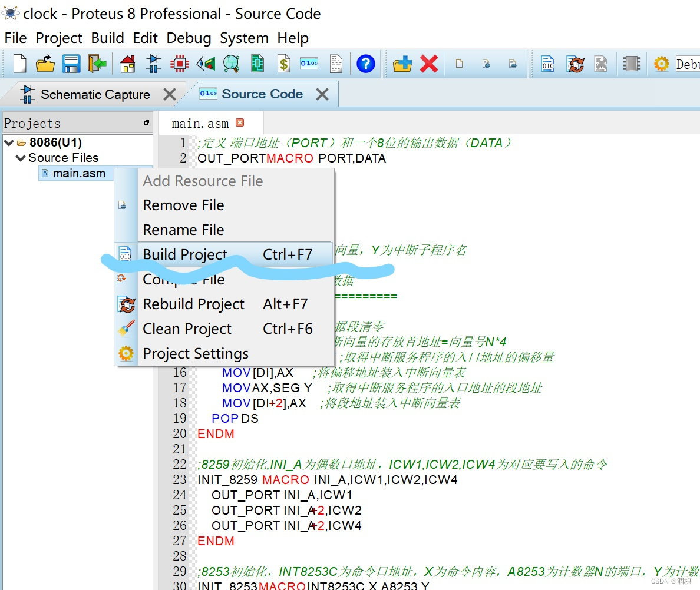Save the project with the floppy disk icon

(x=71, y=64)
